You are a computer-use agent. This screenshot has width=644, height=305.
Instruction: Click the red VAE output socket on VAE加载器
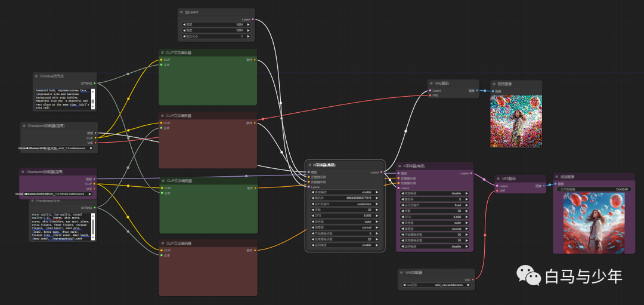(473, 279)
